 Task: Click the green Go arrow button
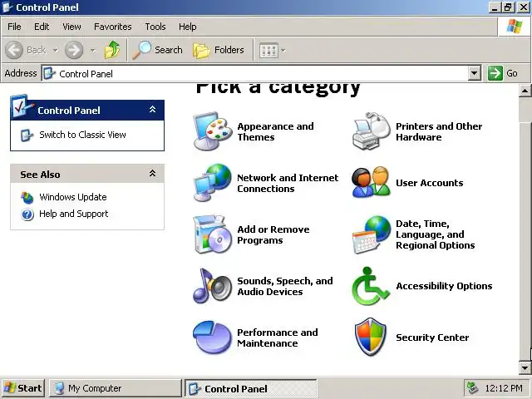[495, 73]
